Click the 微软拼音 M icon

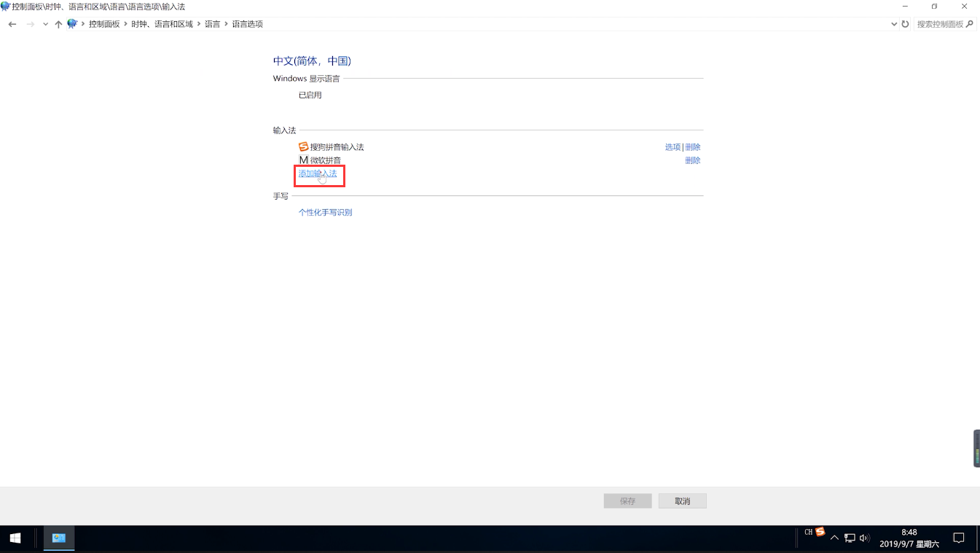click(x=304, y=160)
